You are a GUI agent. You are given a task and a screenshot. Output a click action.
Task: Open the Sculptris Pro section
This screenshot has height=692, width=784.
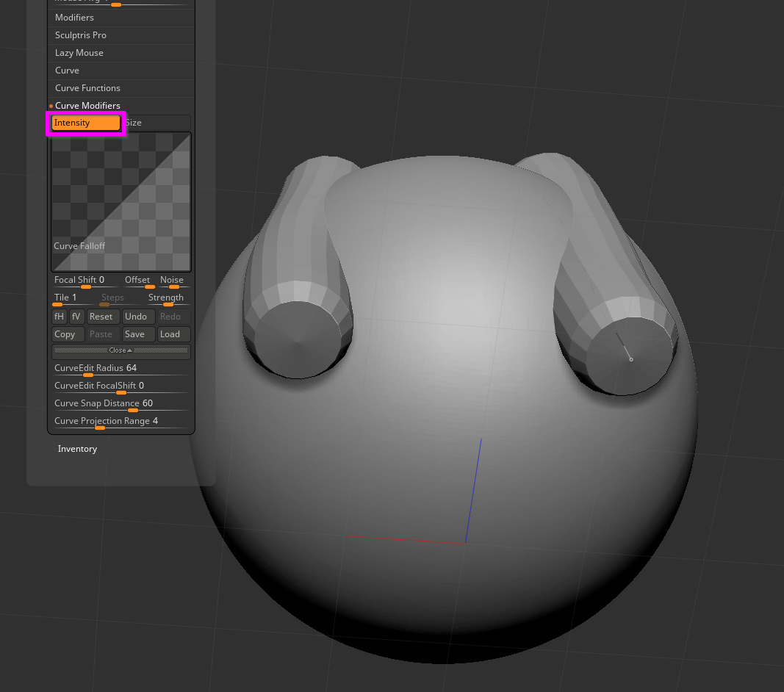pyautogui.click(x=81, y=35)
